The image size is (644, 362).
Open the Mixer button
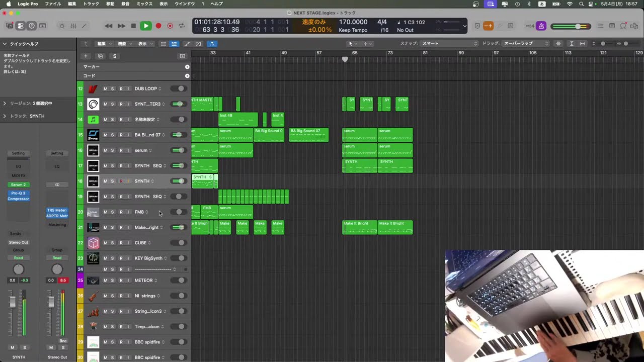click(x=73, y=26)
